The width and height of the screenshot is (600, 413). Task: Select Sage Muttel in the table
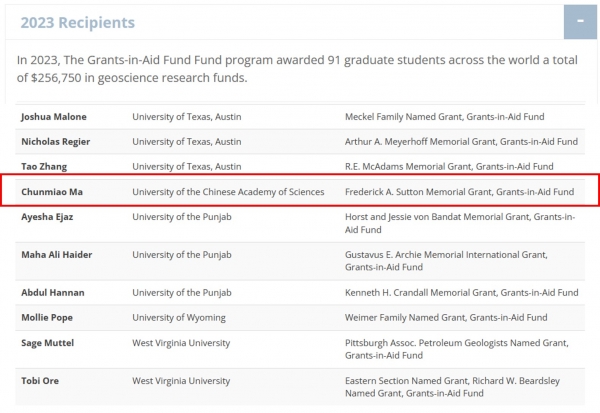[47, 343]
